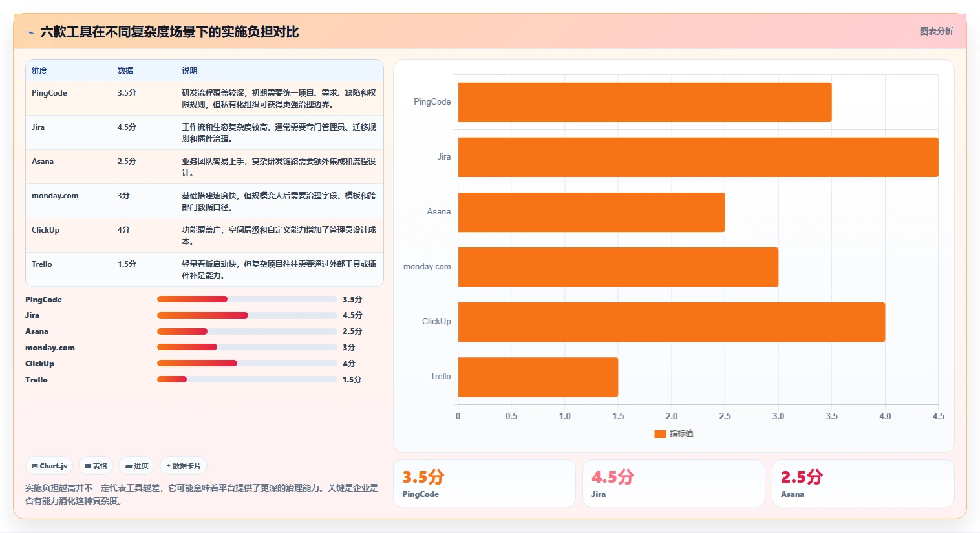Viewport: 980px width, 533px height.
Task: Click the chart title 六款工具在不同复杂度场景
Action: [169, 32]
